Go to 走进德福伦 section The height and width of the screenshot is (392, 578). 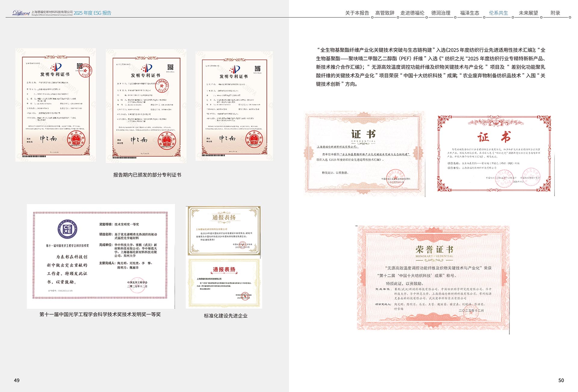(412, 13)
